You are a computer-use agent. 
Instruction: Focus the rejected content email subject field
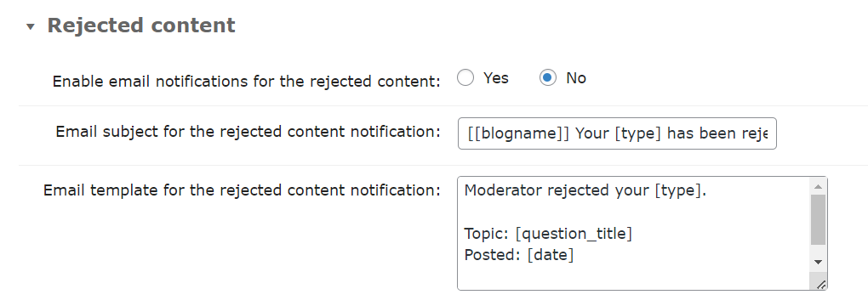pyautogui.click(x=617, y=133)
